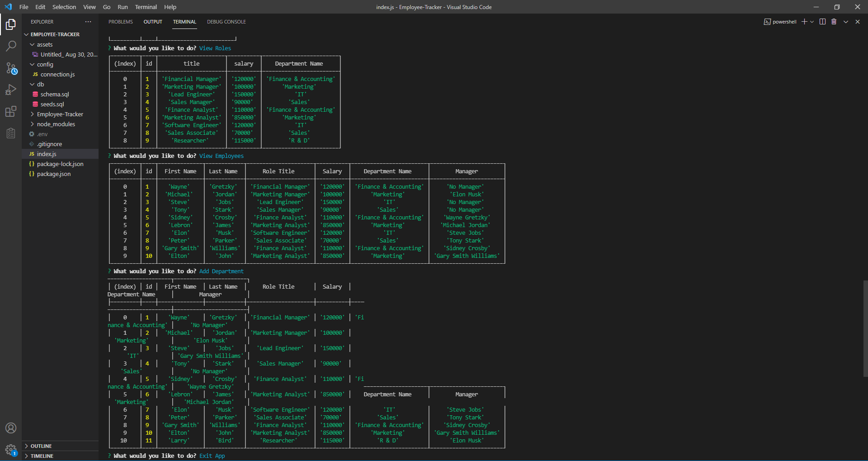Split the terminal
868x461 pixels.
822,22
